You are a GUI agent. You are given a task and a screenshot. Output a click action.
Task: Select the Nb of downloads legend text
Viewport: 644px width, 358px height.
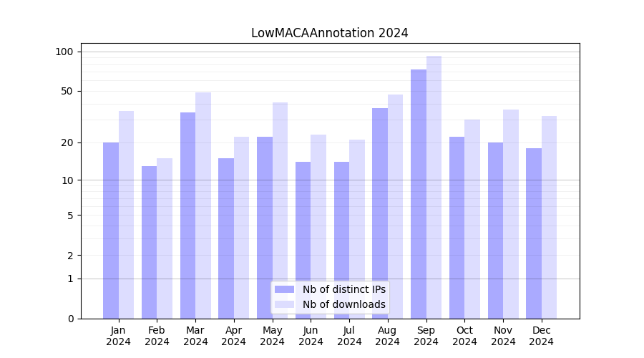[x=343, y=304]
